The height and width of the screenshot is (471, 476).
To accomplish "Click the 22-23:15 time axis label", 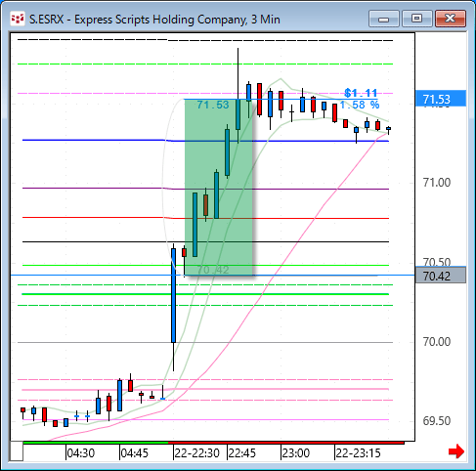I will 358,453.
